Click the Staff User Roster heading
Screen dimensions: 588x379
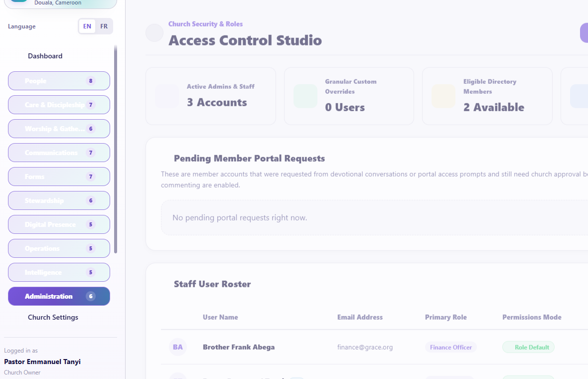point(212,284)
